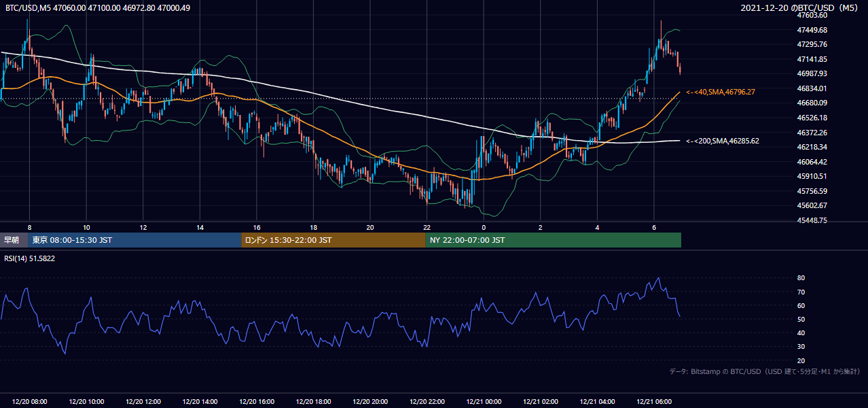Click the hour label 14 under the chart
The height and width of the screenshot is (408, 868).
pos(200,227)
